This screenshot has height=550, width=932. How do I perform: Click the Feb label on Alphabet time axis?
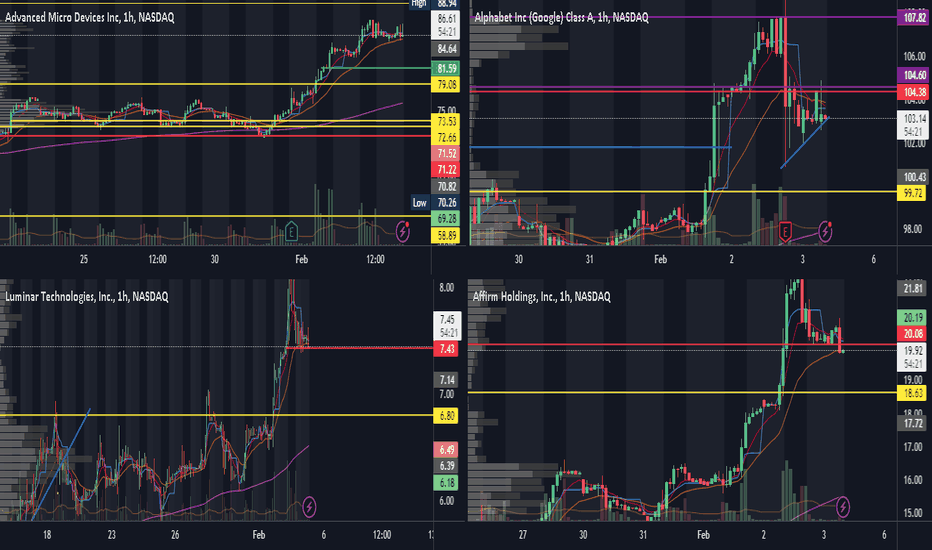[x=660, y=259]
